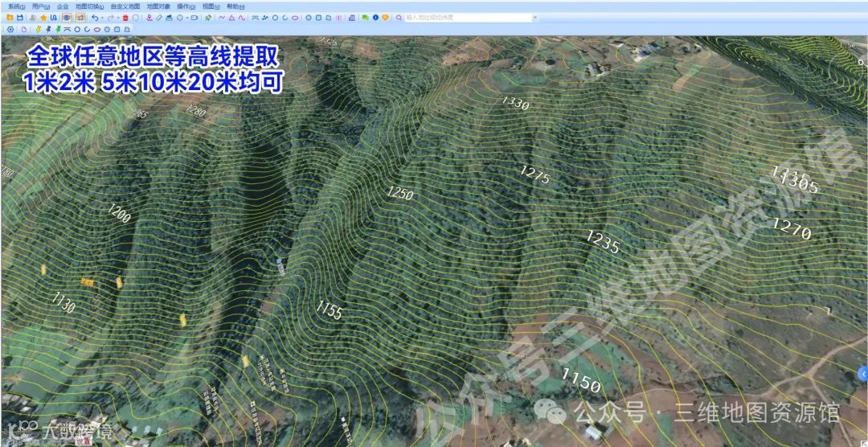This screenshot has height=447, width=868.
Task: Expand the redo history dropdown arrow
Action: pyautogui.click(x=118, y=18)
